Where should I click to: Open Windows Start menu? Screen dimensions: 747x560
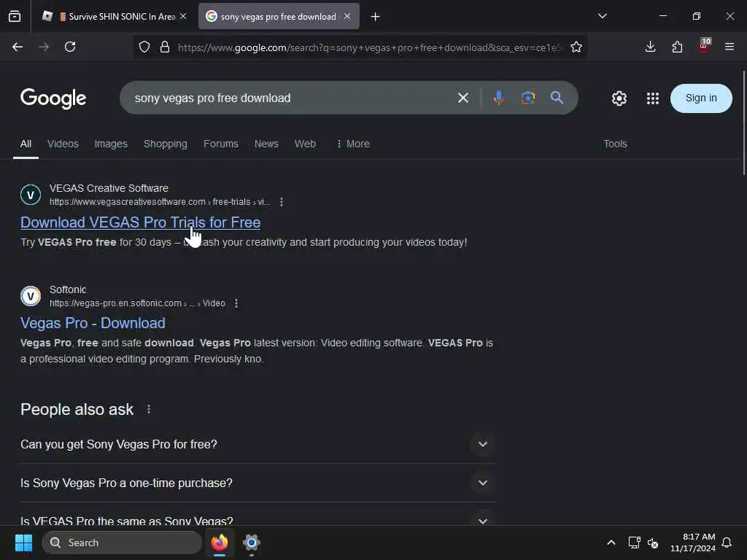(x=23, y=542)
